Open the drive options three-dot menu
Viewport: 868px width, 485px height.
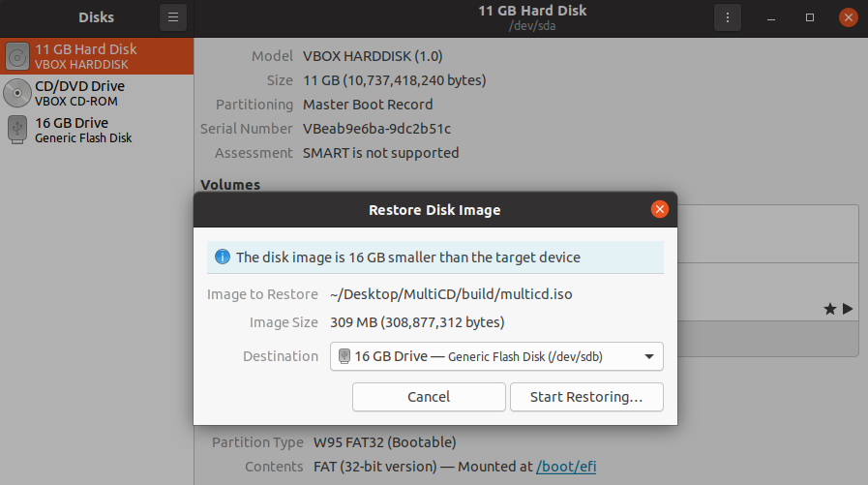click(x=727, y=16)
